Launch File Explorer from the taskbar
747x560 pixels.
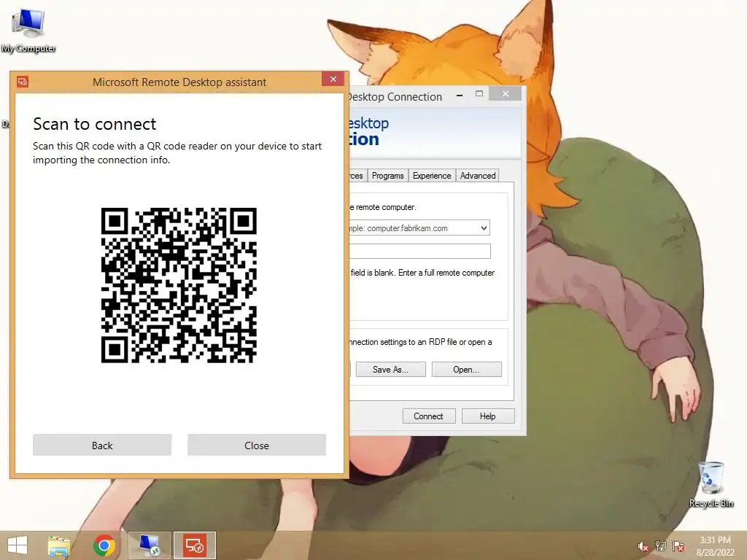pyautogui.click(x=58, y=545)
